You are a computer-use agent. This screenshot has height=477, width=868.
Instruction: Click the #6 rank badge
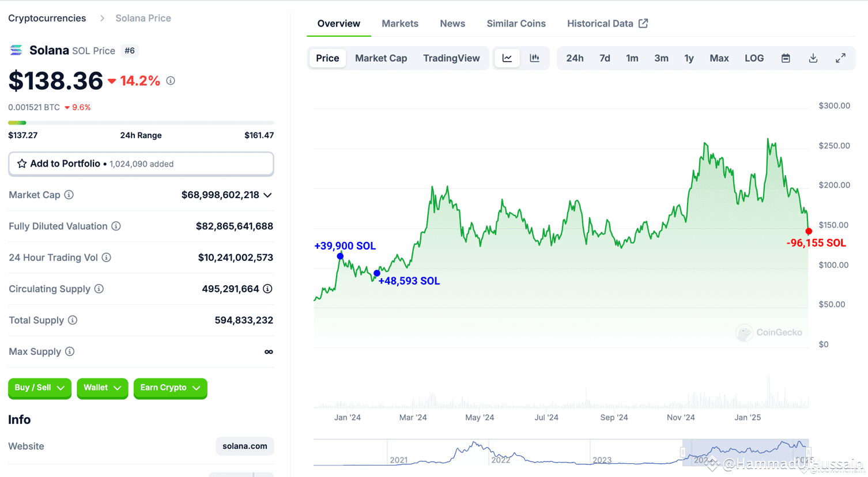[x=130, y=51]
